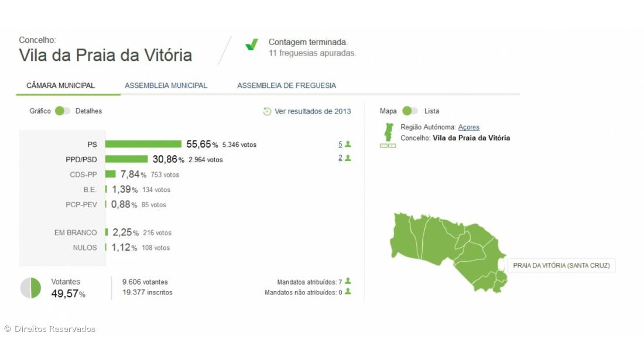Click the person icon beside PPD/PSD mandates
Screen dimensions: 644x363
coord(348,158)
